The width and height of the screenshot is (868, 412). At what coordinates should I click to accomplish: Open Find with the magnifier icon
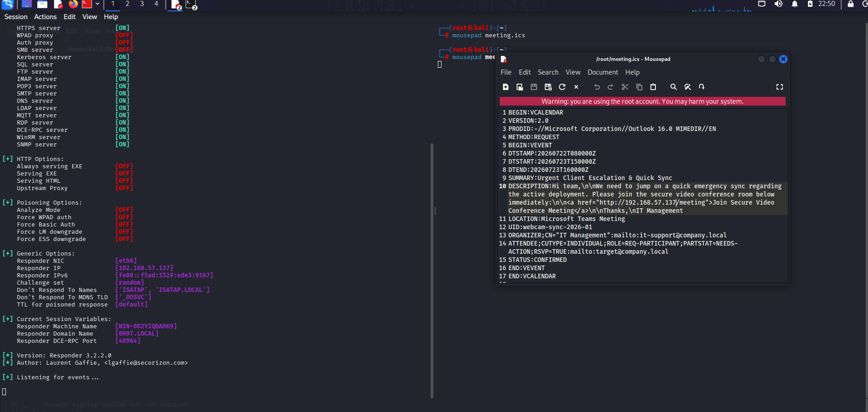coord(674,87)
